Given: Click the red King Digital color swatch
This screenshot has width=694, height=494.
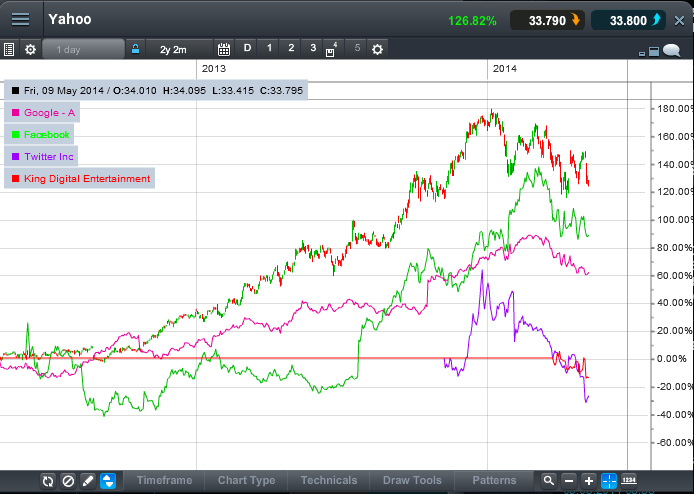Looking at the screenshot, I should point(15,179).
